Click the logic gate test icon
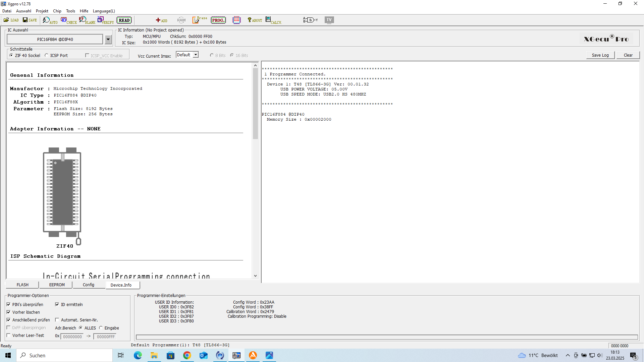This screenshot has width=644, height=362. coord(310,20)
